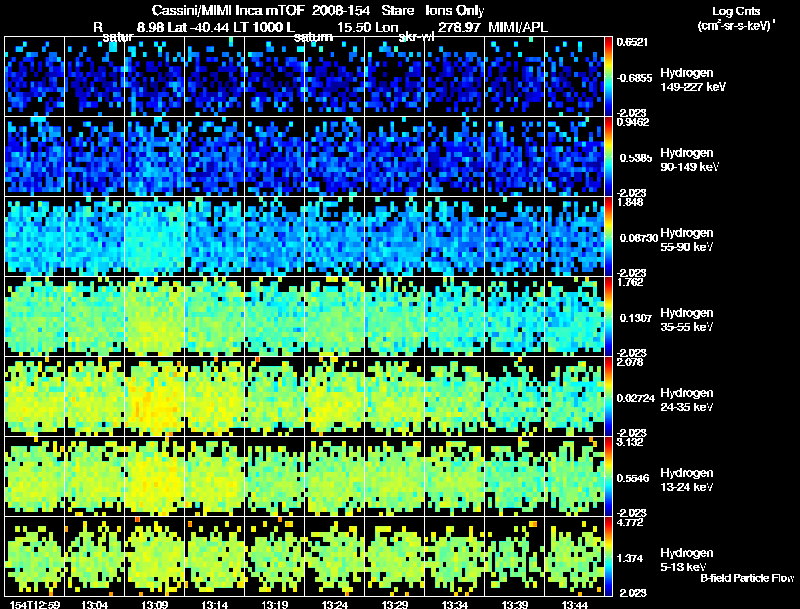
Task: Click the '13:44' time axis label
Action: (574, 605)
